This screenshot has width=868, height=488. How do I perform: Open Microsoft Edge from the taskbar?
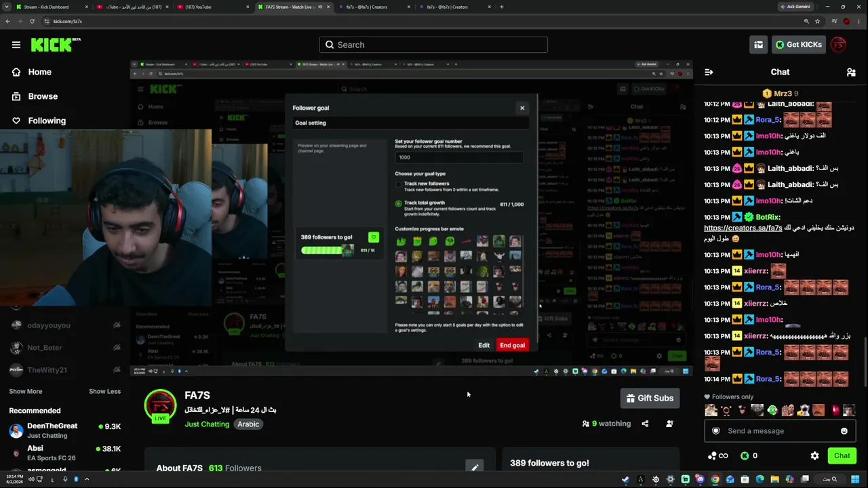click(759, 480)
